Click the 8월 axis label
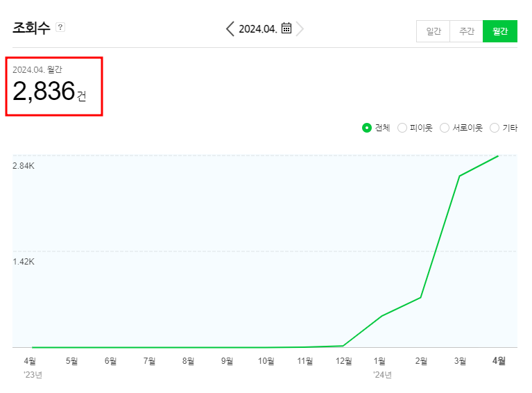This screenshot has width=532, height=393. pos(188,361)
